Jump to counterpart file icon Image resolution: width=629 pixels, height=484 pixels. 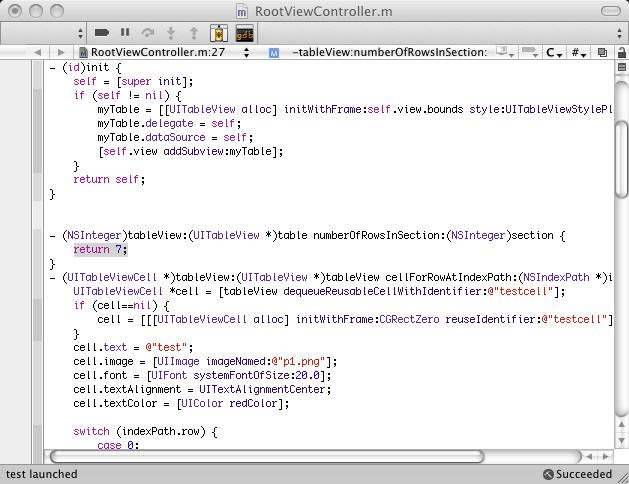coord(602,53)
